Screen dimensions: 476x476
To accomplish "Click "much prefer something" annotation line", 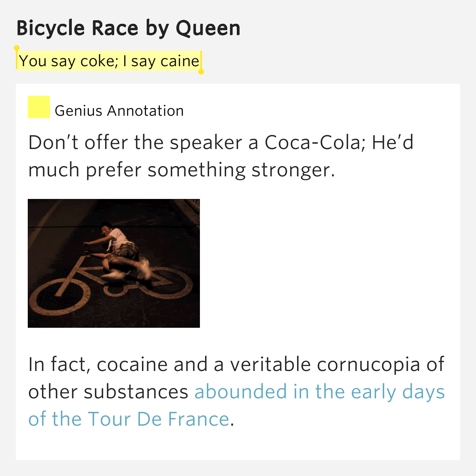I will point(137,170).
